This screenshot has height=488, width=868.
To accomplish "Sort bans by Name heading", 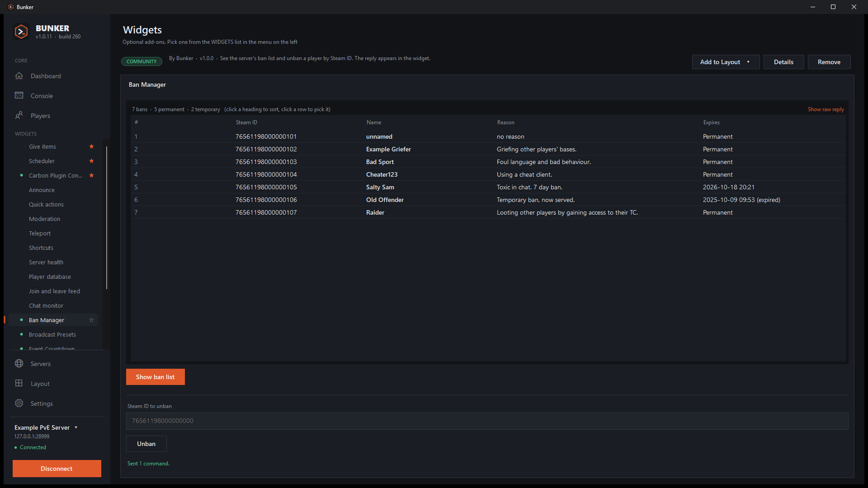I will pos(373,122).
